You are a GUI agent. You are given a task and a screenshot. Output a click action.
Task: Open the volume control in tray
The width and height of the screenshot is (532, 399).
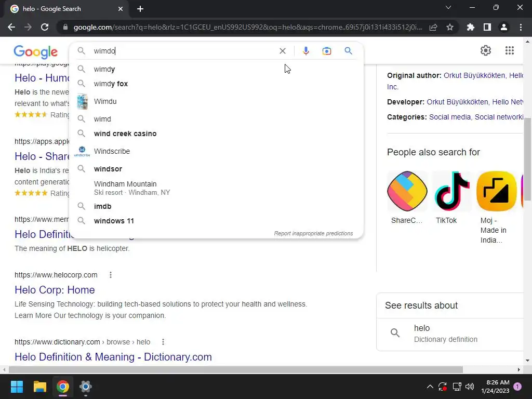(x=470, y=387)
